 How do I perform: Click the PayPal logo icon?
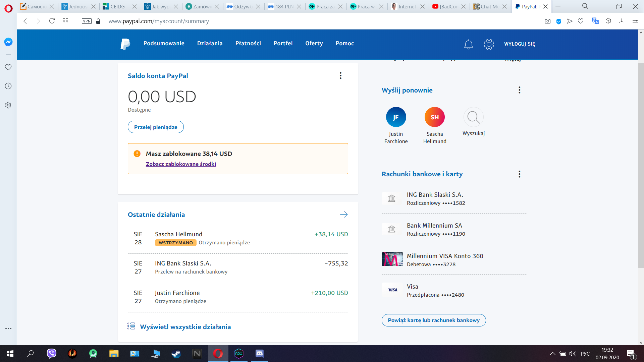(125, 44)
